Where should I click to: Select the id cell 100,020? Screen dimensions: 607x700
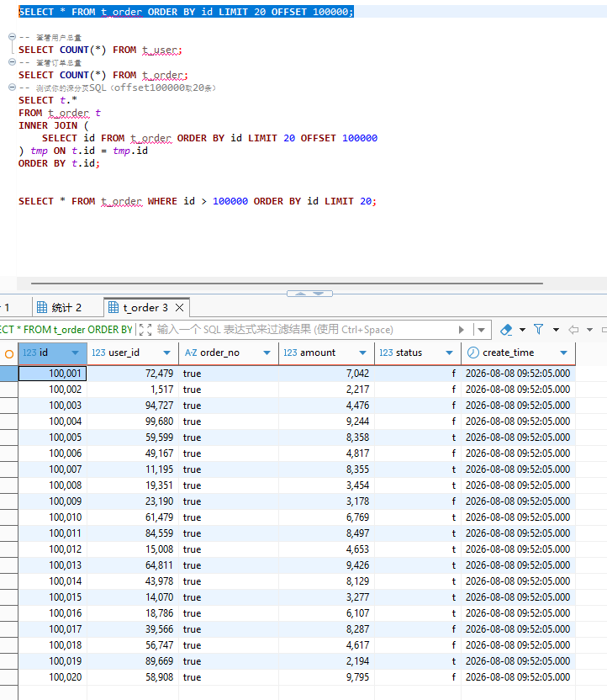53,677
